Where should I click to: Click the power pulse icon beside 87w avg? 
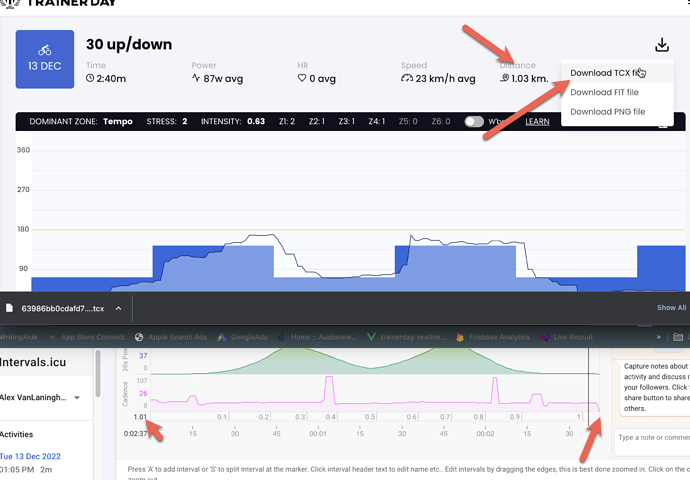[196, 78]
